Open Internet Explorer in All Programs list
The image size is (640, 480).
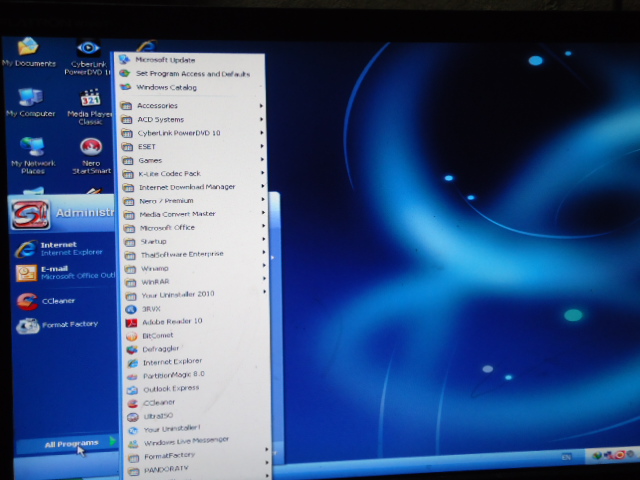coord(164,362)
